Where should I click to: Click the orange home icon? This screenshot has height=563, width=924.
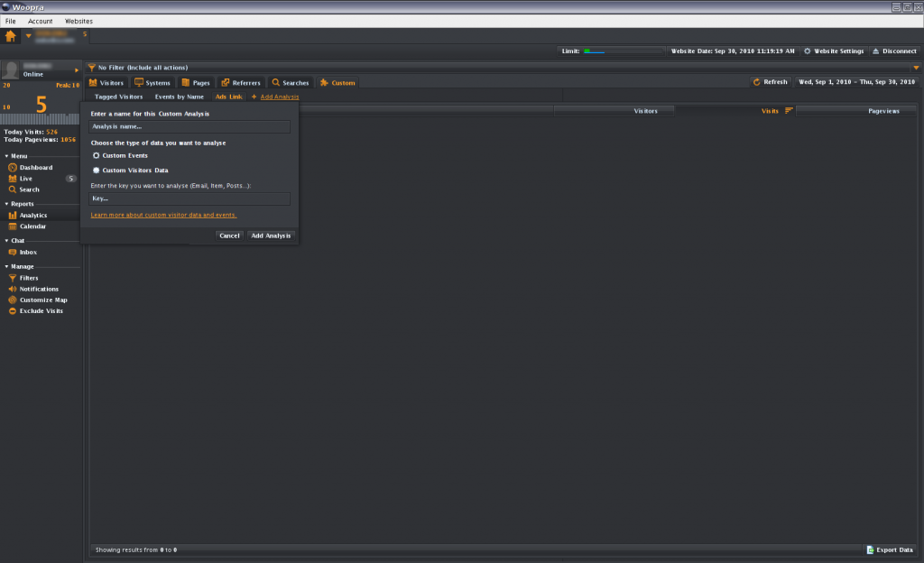click(10, 36)
